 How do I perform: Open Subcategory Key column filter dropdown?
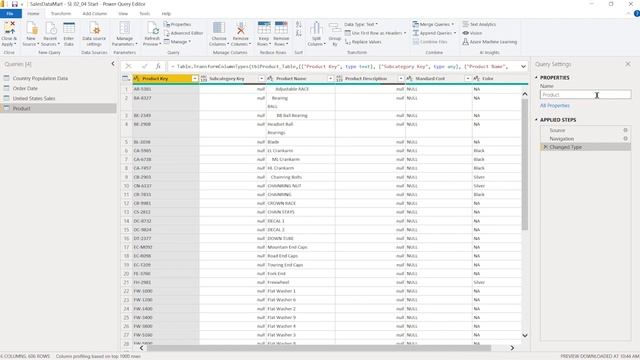pos(261,78)
